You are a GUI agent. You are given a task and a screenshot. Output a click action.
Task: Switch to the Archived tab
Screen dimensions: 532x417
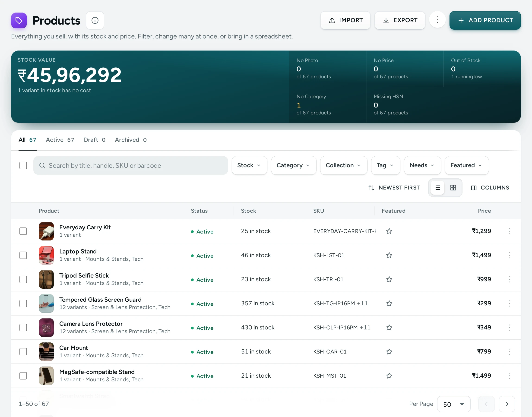click(131, 140)
